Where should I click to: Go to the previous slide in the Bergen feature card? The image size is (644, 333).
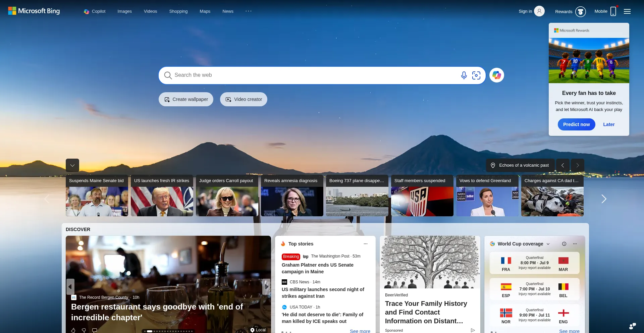[70, 287]
